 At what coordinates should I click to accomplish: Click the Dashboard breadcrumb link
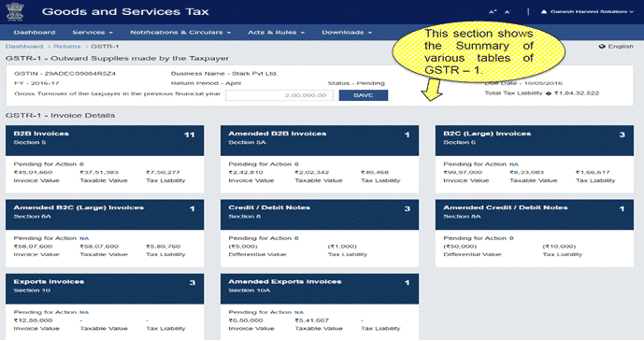point(24,47)
